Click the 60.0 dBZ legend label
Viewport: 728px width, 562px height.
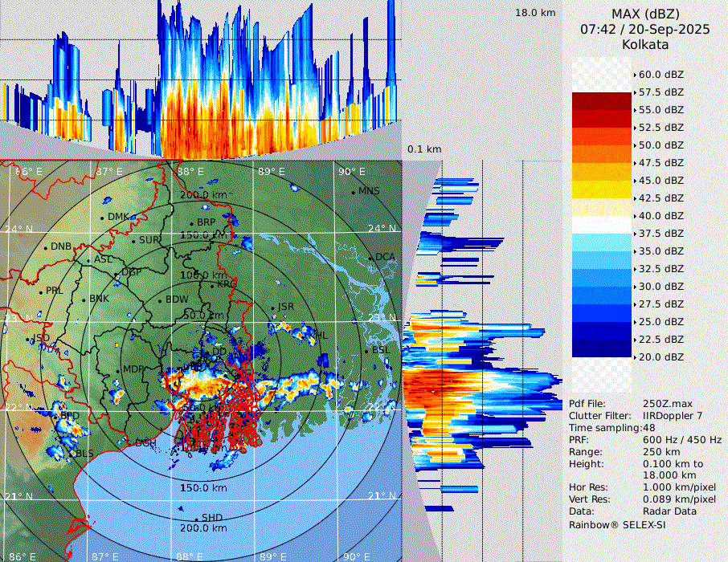661,75
